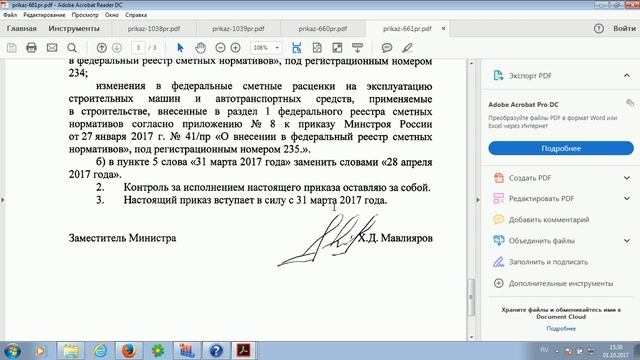Open help question mark icon
The height and width of the screenshot is (360, 640).
[599, 29]
